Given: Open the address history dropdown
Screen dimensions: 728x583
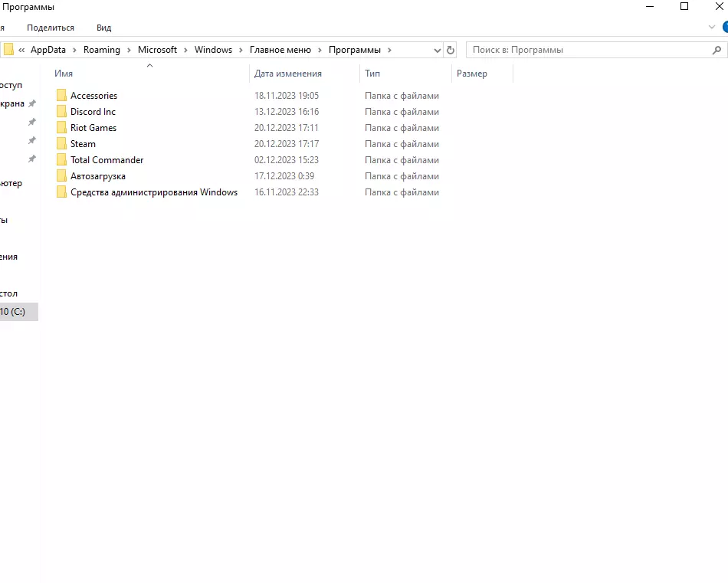Looking at the screenshot, I should click(437, 50).
